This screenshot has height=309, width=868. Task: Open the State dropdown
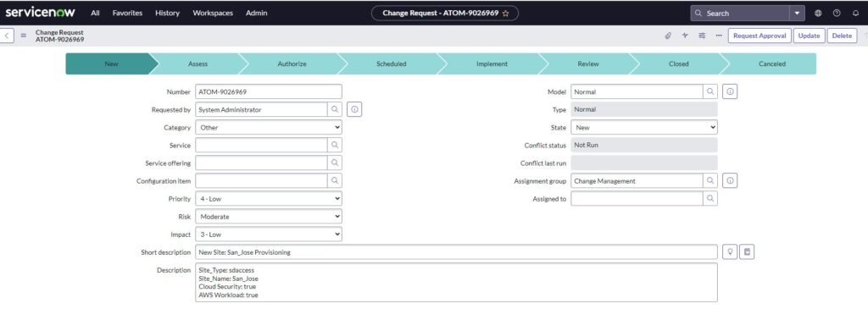[x=644, y=127]
